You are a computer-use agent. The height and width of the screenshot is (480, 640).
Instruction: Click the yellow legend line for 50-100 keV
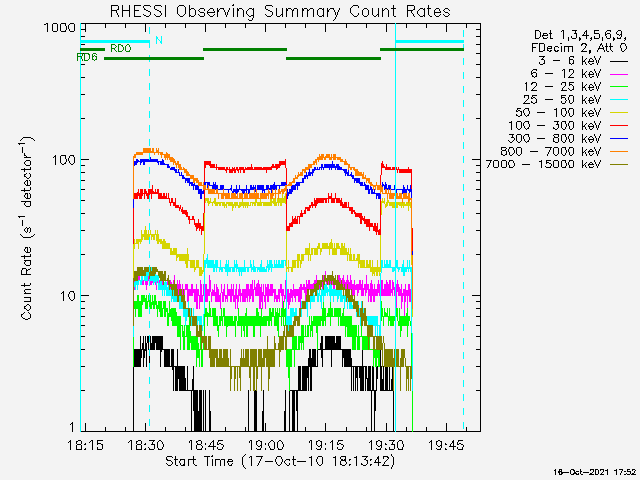[x=619, y=113]
